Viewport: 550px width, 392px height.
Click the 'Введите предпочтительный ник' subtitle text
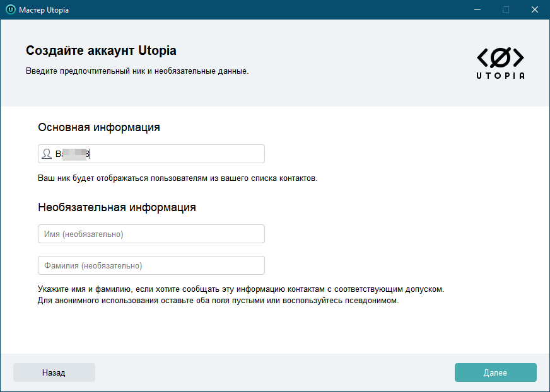point(137,71)
